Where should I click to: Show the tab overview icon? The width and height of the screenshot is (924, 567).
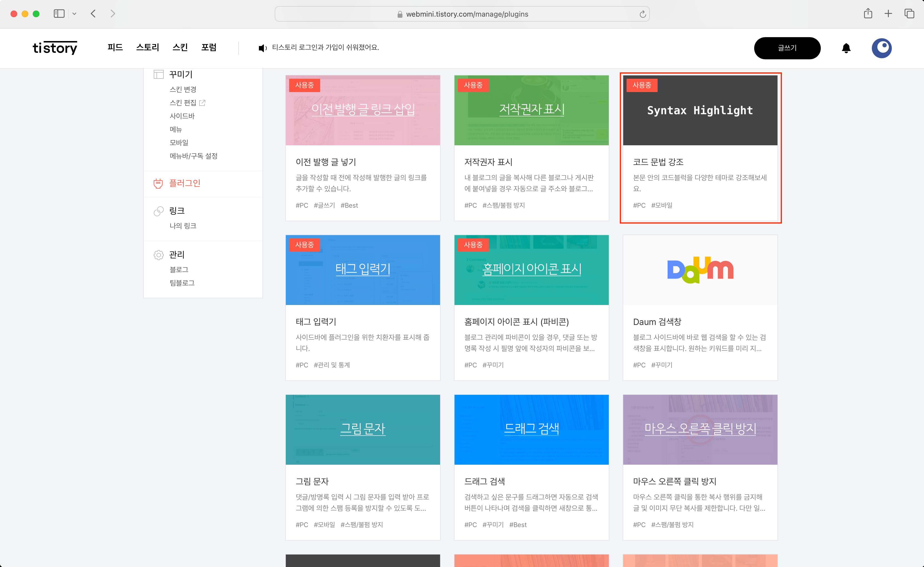coord(909,14)
